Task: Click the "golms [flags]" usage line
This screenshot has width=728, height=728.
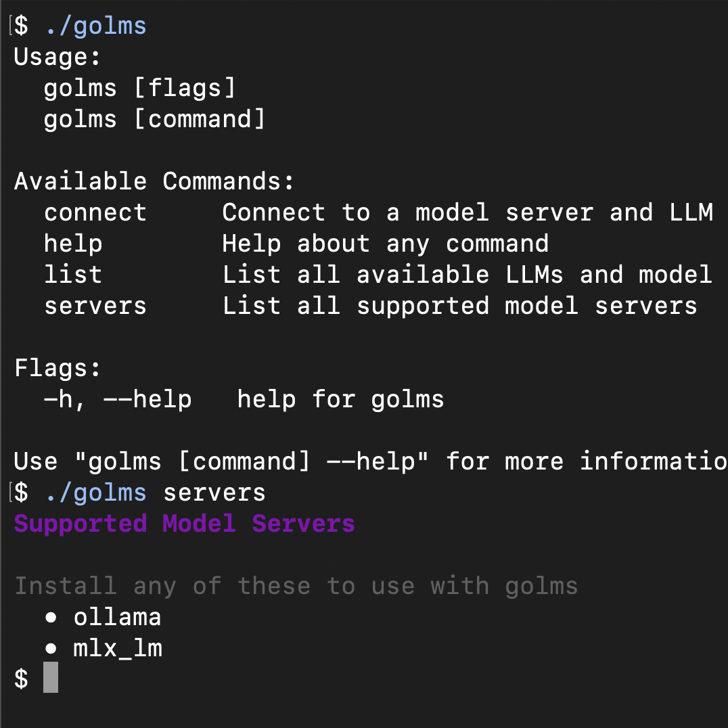Action: click(139, 88)
